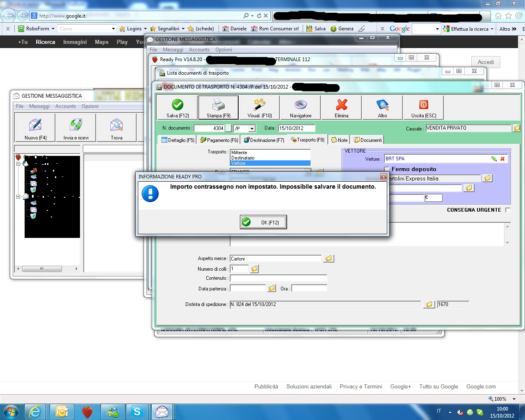Switch to the Dettaglio (F5) tab

[178, 140]
